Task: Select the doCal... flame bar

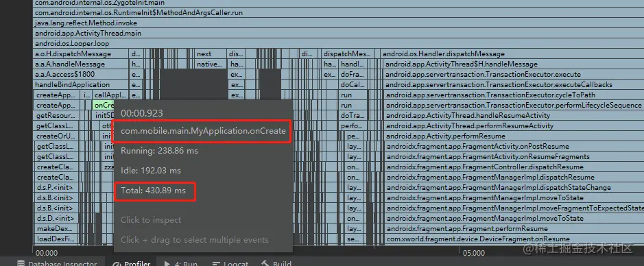Action: pyautogui.click(x=353, y=84)
